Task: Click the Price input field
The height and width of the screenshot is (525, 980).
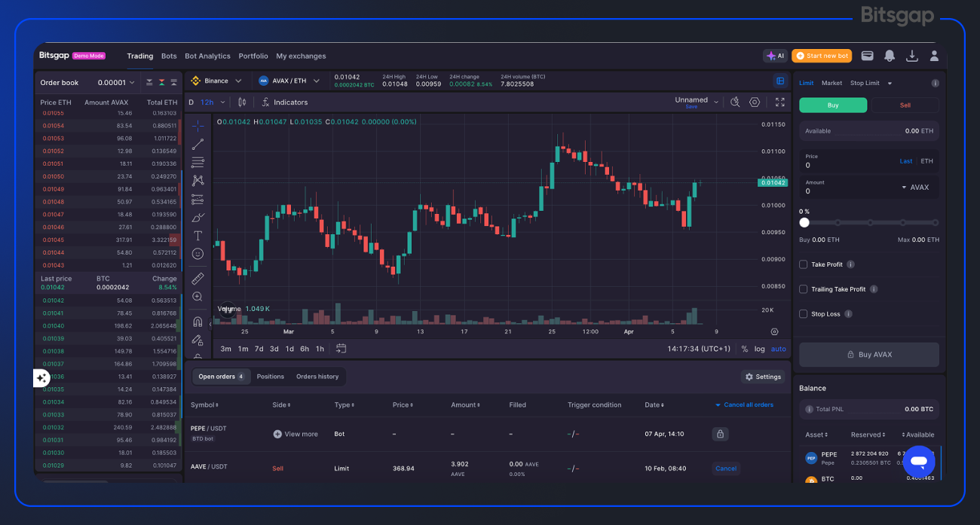Action: tap(869, 161)
